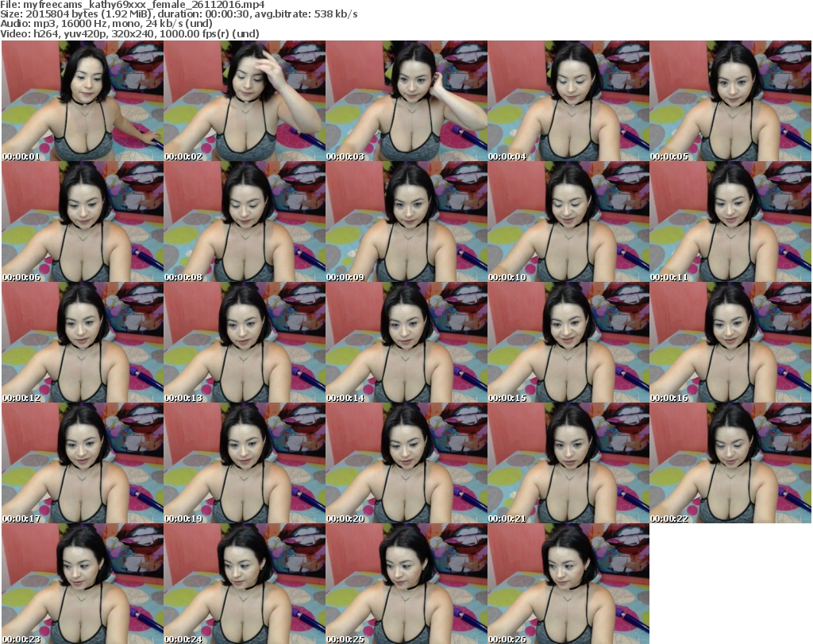Pick the thumbnail frame stamped 00:00:15
This screenshot has width=813, height=644.
click(568, 342)
